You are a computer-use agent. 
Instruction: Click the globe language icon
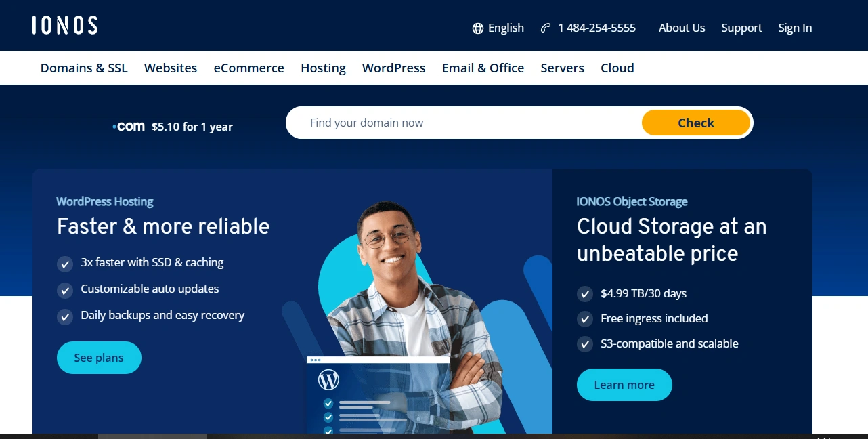pyautogui.click(x=478, y=28)
